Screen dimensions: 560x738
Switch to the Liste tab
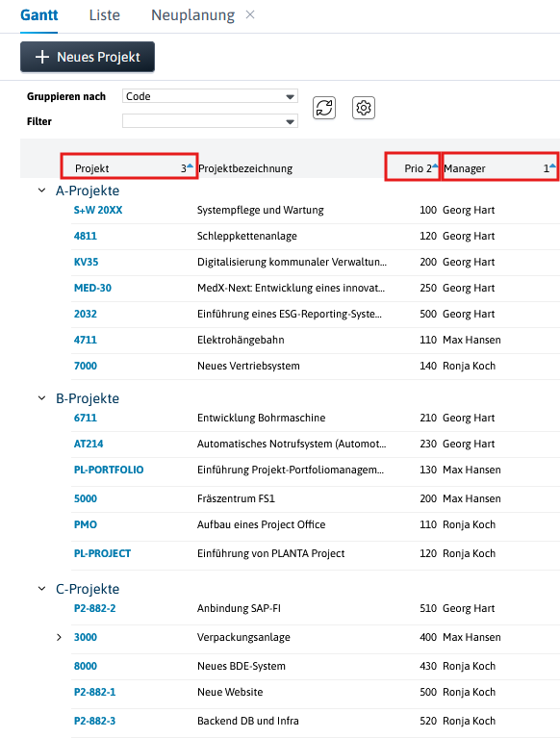(x=105, y=15)
